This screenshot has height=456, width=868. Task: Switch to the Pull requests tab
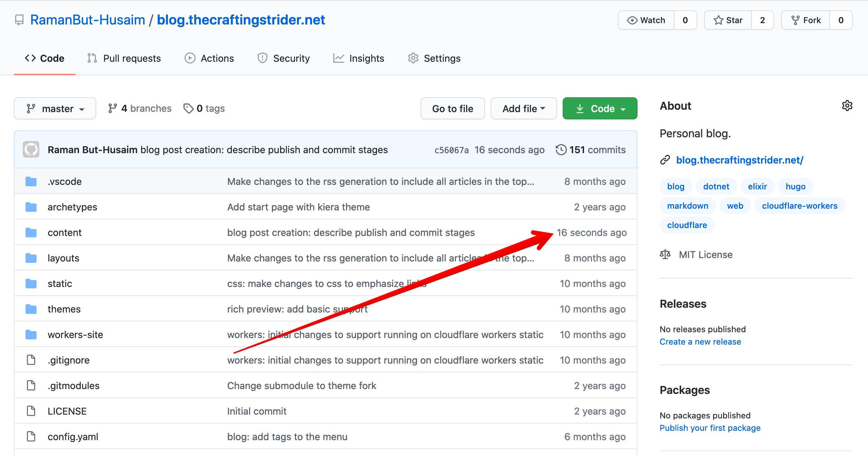[x=124, y=58]
